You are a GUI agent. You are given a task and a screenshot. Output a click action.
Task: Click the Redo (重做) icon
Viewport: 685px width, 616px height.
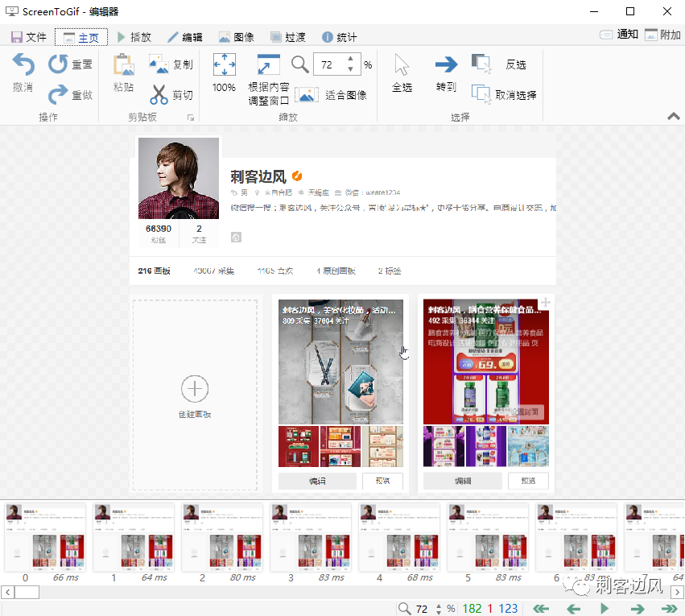coord(58,94)
